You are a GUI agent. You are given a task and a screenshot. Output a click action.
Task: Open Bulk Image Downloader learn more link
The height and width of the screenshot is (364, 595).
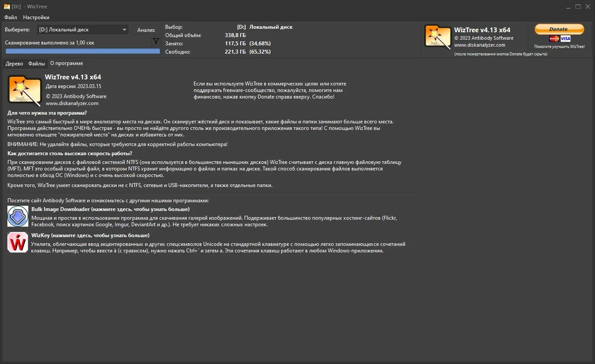111,209
